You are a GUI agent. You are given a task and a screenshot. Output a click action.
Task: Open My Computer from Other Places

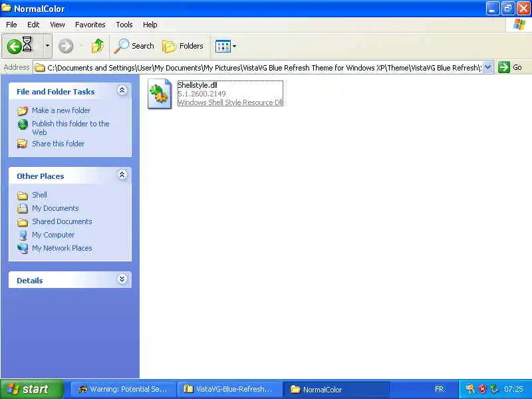53,235
